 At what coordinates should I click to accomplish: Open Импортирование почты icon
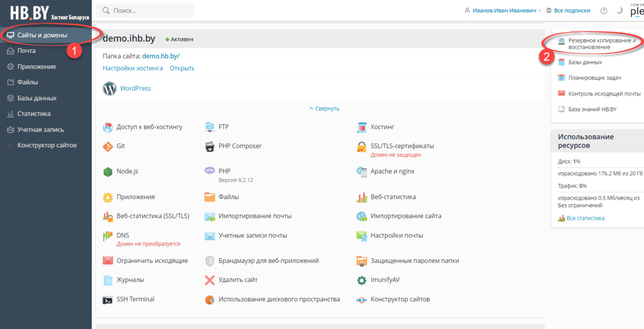[x=210, y=216]
